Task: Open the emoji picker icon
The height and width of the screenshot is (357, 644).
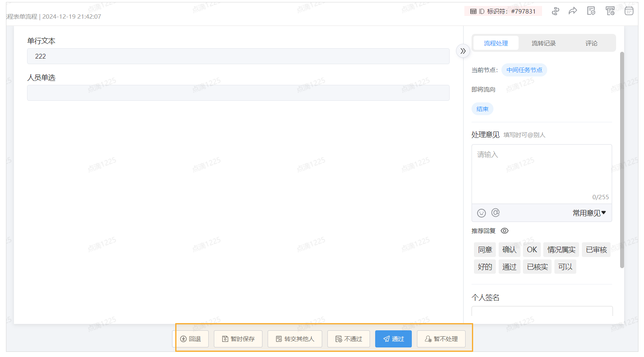Action: tap(482, 213)
